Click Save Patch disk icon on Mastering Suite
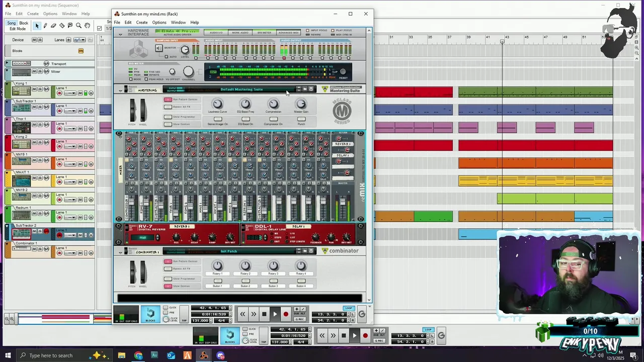Screen dimensions: 644x362 pos(311,89)
